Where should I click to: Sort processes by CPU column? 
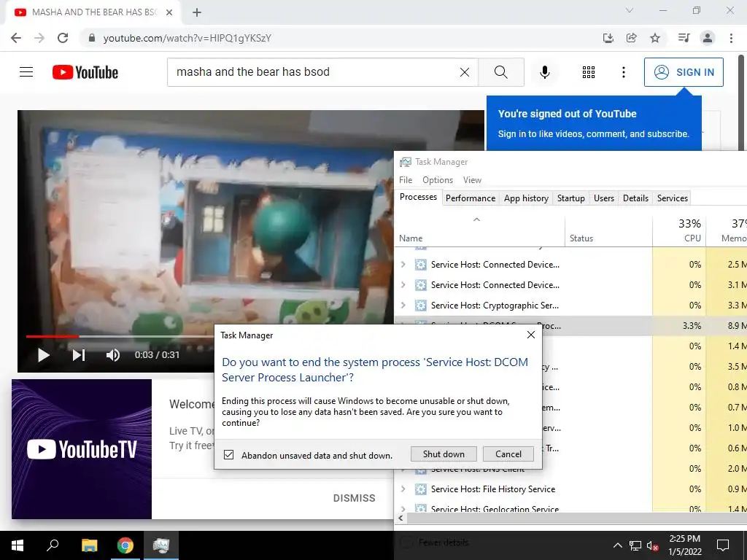[x=679, y=231]
